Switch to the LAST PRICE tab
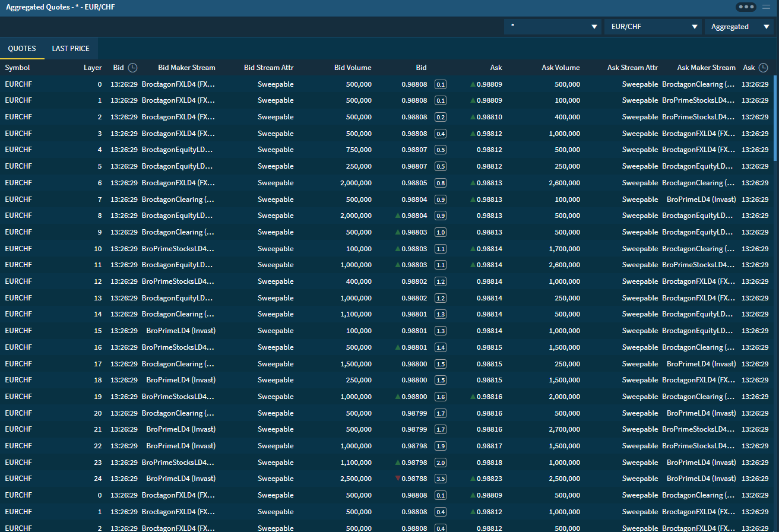This screenshot has height=532, width=779. 71,49
